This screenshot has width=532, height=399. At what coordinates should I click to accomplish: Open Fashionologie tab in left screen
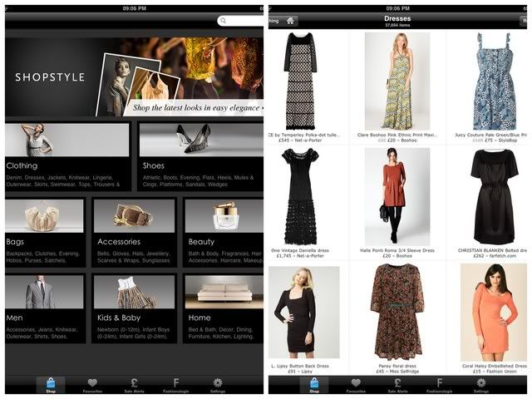point(175,385)
